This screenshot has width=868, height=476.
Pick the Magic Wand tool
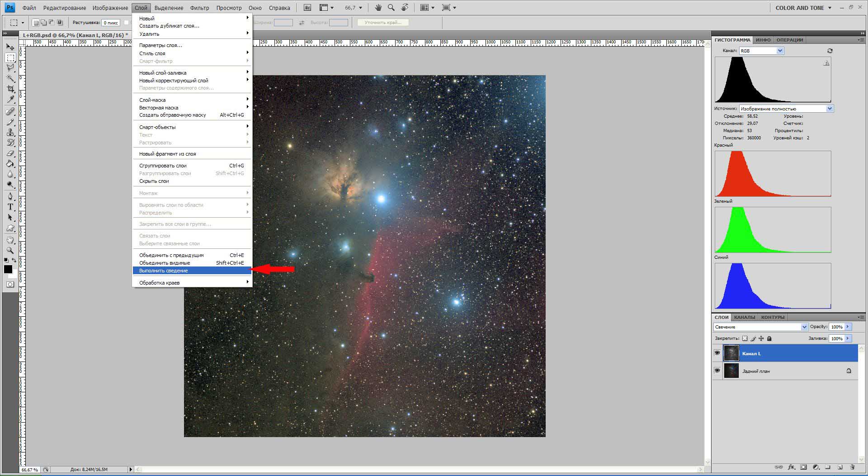coord(10,78)
